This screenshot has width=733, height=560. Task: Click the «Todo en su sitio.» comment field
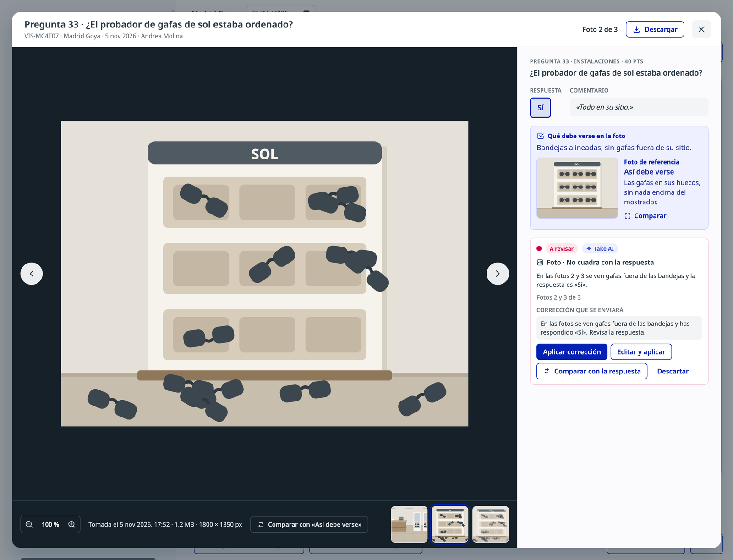click(639, 107)
